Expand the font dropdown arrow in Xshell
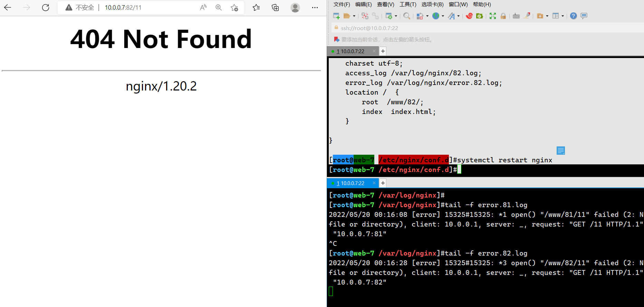Screen dimensions: 644x307 pos(459,16)
